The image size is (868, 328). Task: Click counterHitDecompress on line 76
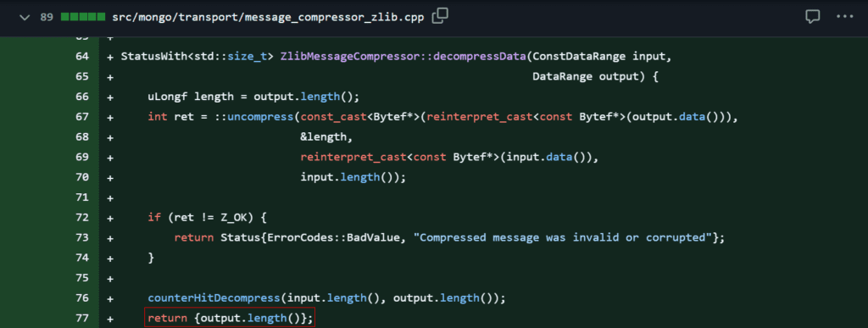tap(214, 298)
